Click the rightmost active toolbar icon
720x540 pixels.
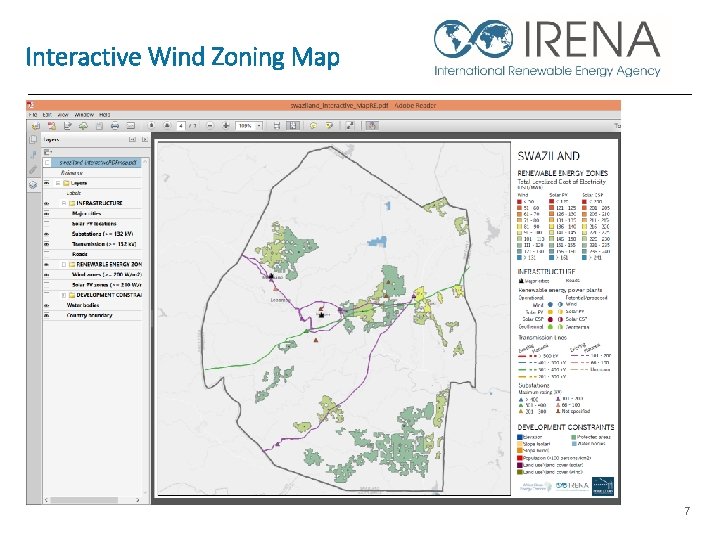[x=371, y=125]
